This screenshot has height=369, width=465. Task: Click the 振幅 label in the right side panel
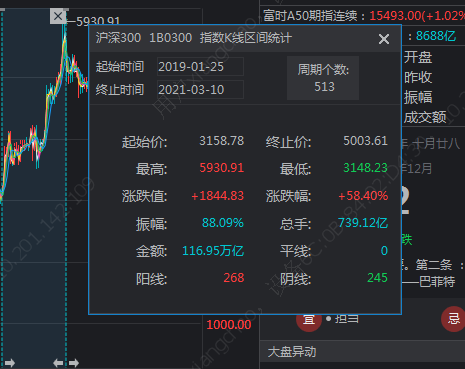click(418, 97)
